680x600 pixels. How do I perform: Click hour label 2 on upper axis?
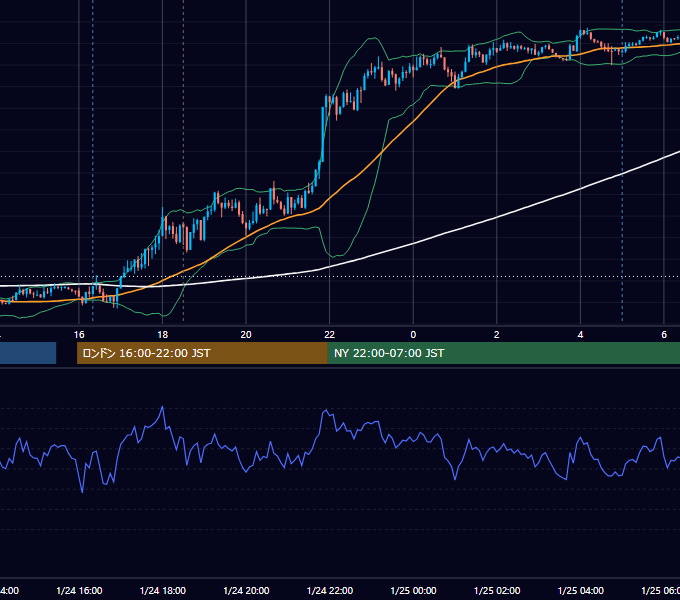coord(497,335)
